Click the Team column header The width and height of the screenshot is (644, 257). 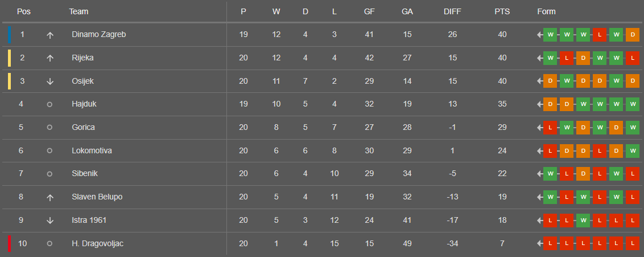pos(79,11)
